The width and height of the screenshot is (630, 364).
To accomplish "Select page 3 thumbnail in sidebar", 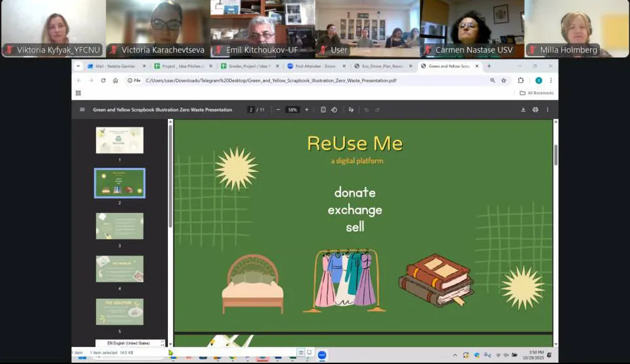I will [x=120, y=226].
